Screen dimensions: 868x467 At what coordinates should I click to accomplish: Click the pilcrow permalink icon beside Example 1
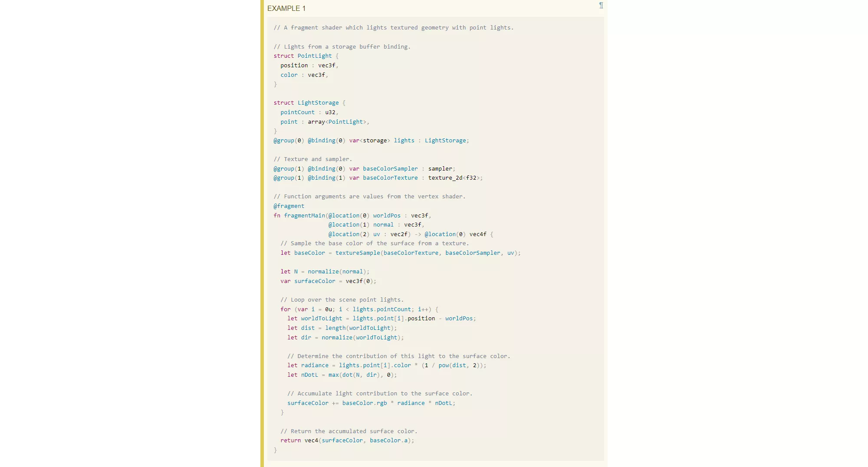tap(601, 6)
